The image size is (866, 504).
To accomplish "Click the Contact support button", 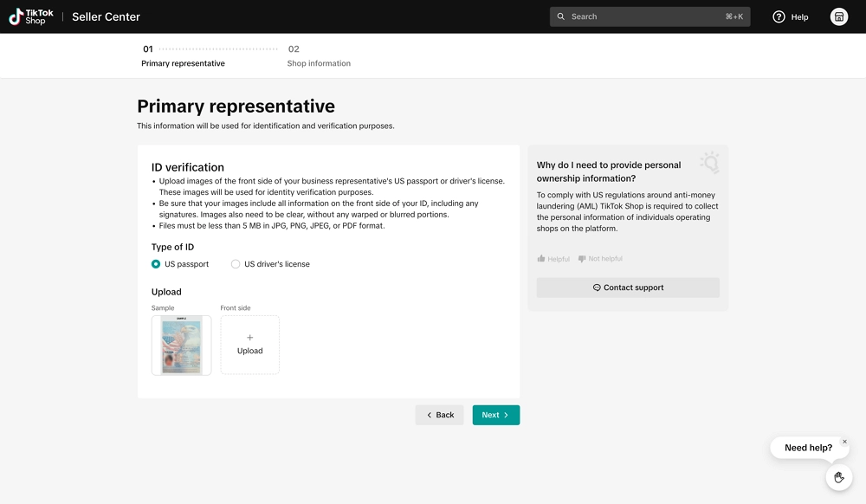I will (x=627, y=287).
